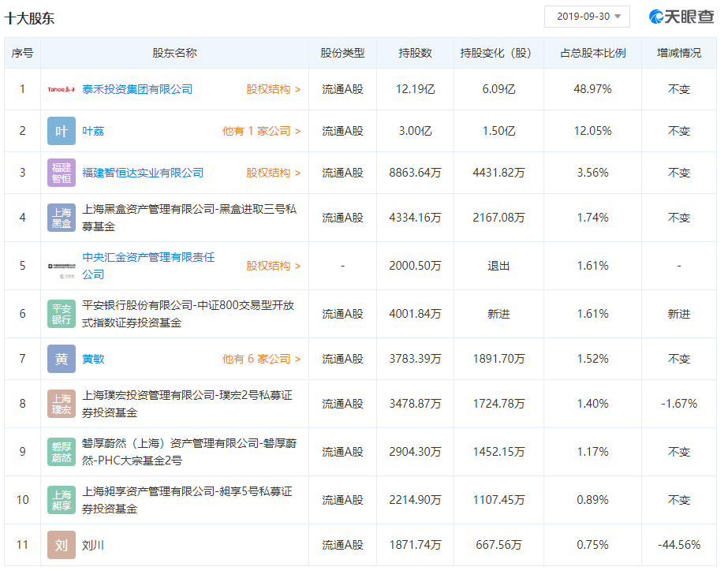Click the green 平安银行 avatar icon
The image size is (728, 578).
62,314
